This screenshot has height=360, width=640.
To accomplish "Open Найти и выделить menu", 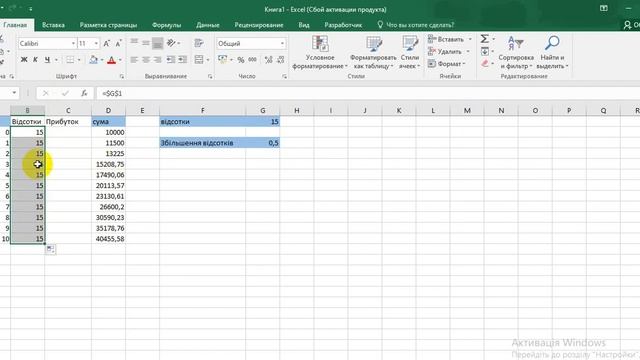I will pyautogui.click(x=552, y=52).
